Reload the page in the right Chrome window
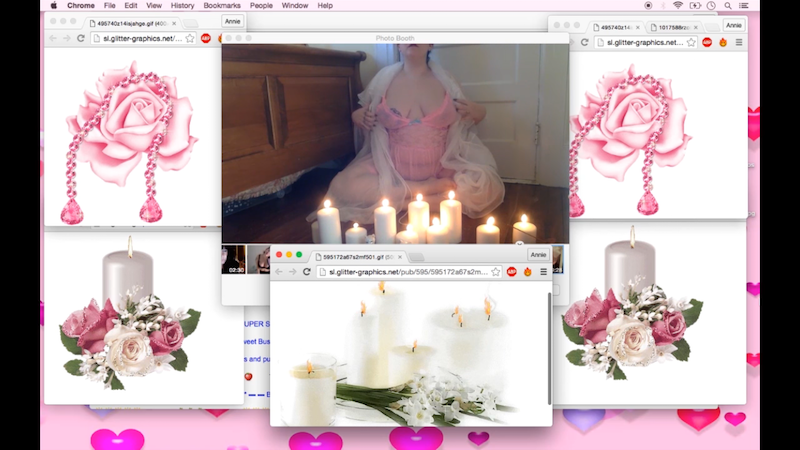Image resolution: width=800 pixels, height=450 pixels. point(583,42)
